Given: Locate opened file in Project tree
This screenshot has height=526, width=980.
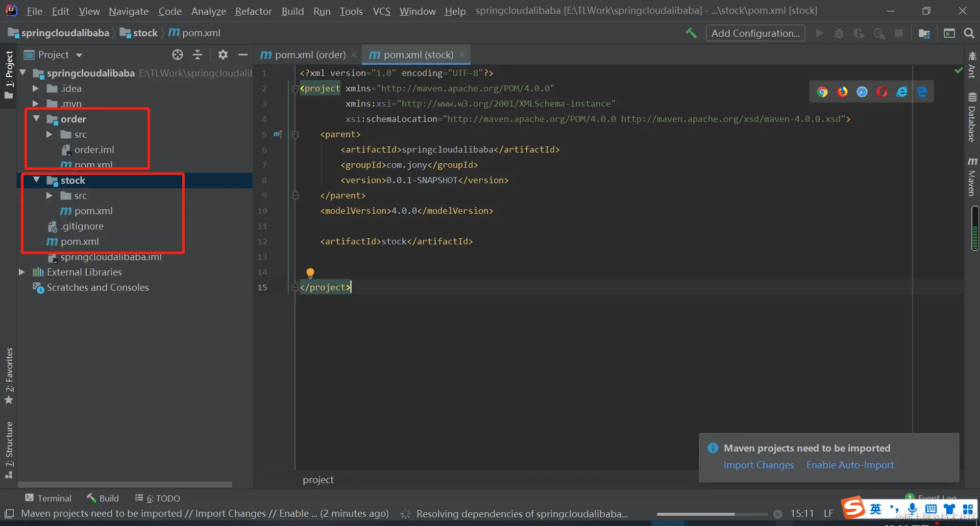Looking at the screenshot, I should tap(178, 55).
